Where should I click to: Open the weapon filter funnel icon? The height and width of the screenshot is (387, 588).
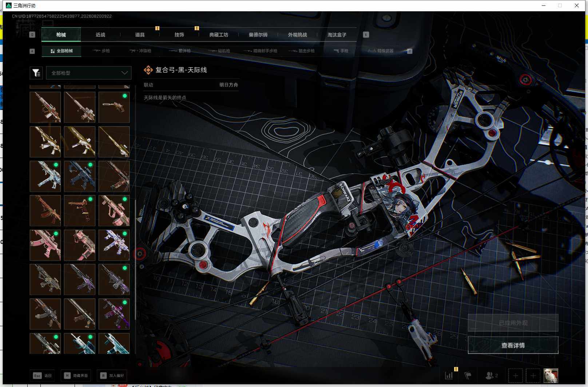pos(36,73)
